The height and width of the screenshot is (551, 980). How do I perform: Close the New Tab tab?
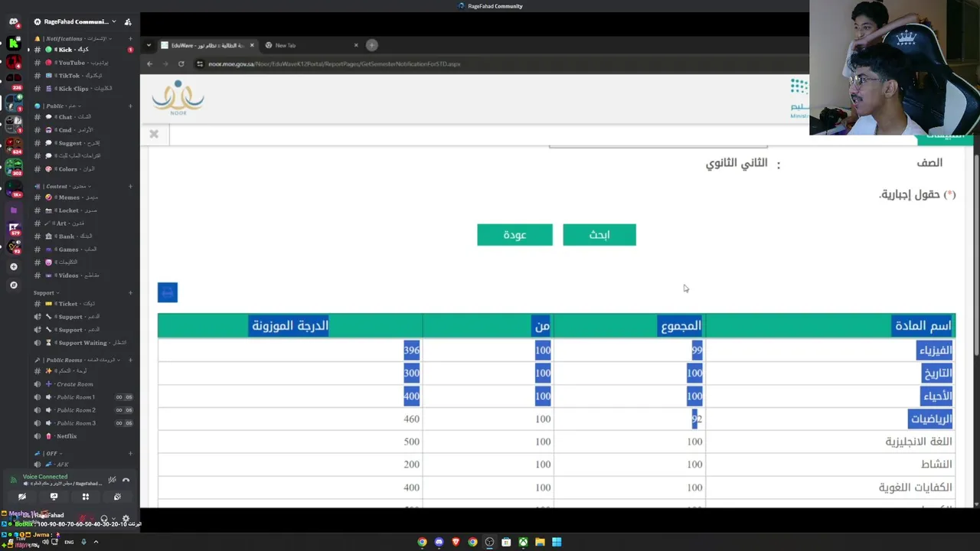point(356,45)
